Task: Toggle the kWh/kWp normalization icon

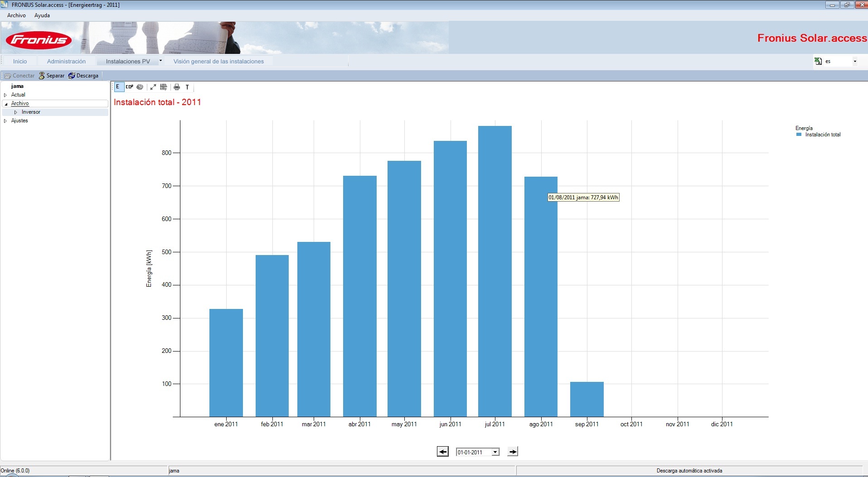Action: [x=164, y=87]
